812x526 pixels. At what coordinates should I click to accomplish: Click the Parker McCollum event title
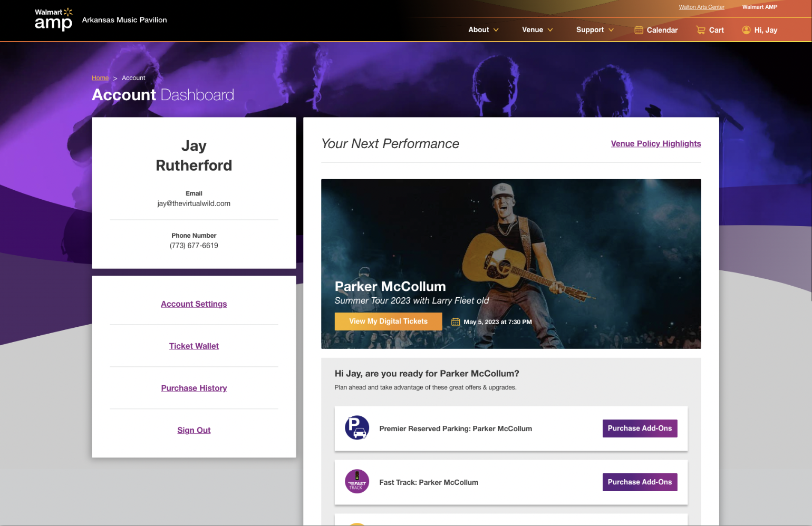(x=390, y=287)
